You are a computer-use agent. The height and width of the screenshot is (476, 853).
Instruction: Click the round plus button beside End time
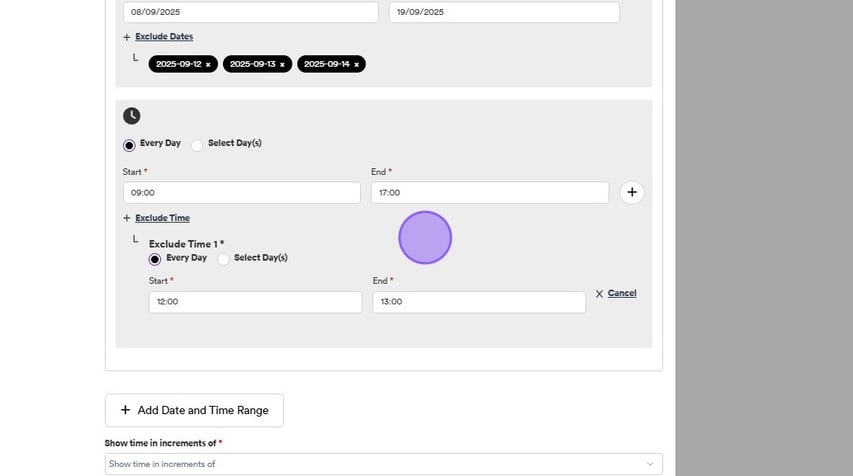(631, 192)
